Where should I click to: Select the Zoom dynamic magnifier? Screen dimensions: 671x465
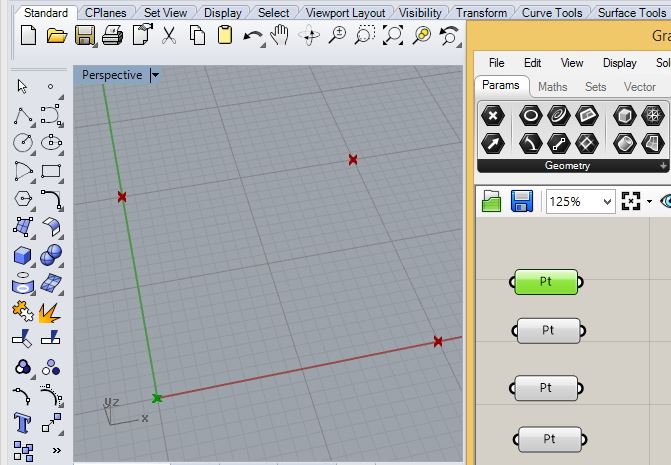pyautogui.click(x=337, y=35)
